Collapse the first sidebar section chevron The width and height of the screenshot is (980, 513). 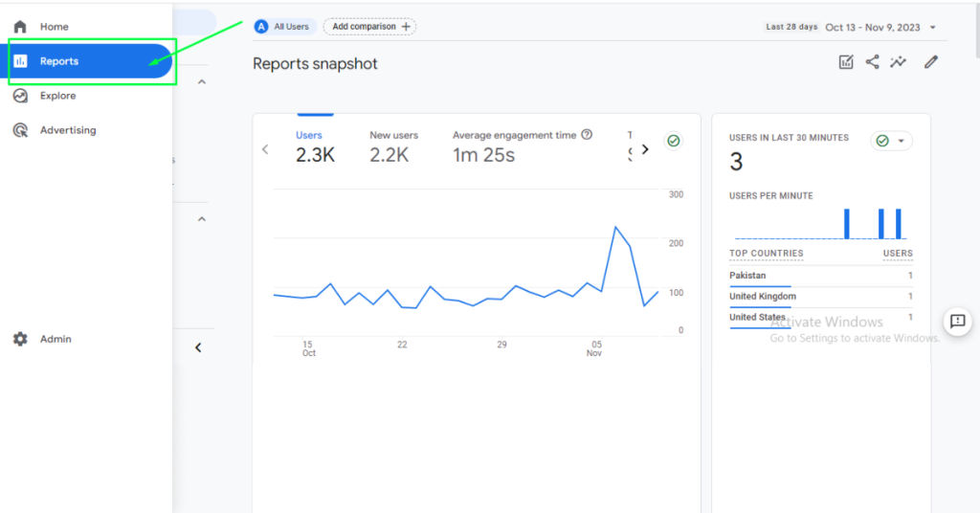[202, 82]
